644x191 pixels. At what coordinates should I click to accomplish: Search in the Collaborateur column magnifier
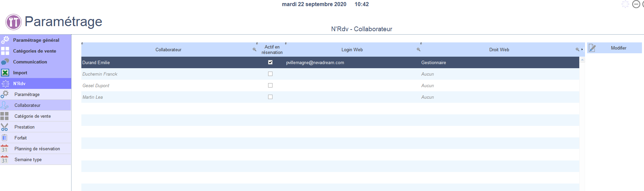point(255,50)
